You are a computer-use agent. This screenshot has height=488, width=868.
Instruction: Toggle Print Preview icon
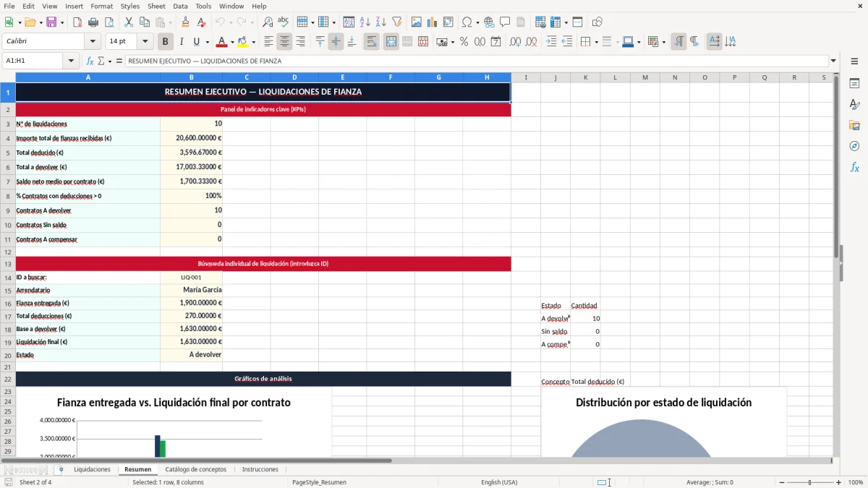point(109,22)
